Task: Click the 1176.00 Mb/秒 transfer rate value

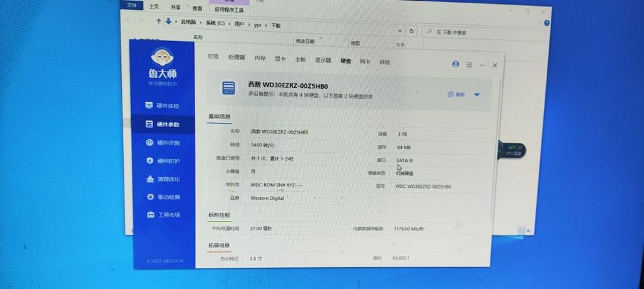Action: coord(408,229)
